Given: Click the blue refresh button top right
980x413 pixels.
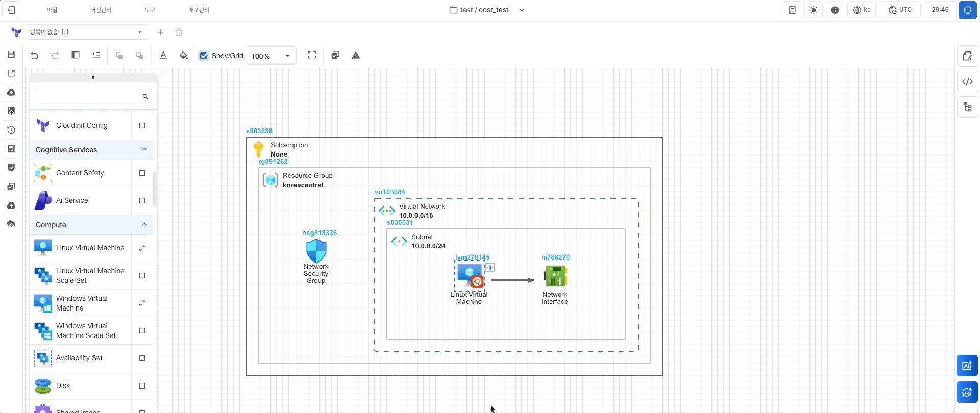Looking at the screenshot, I should [967, 10].
